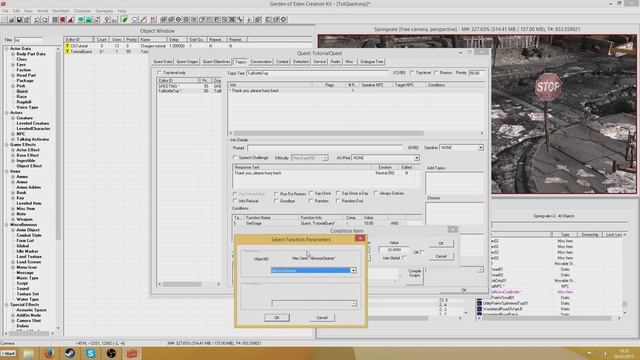
Task: Select the CGTutorial row in Object Window
Action: [188, 46]
